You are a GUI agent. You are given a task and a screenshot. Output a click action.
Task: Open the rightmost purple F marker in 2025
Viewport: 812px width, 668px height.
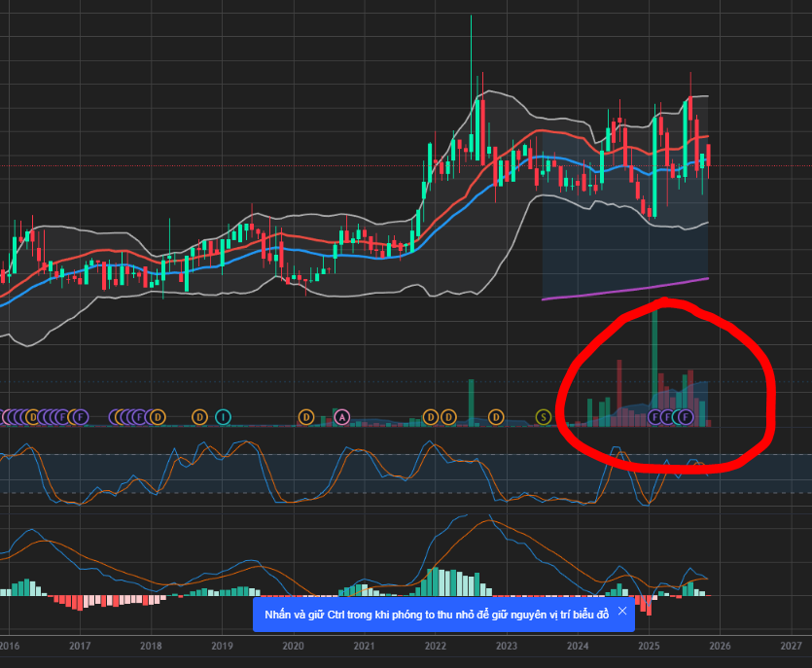[x=686, y=417]
